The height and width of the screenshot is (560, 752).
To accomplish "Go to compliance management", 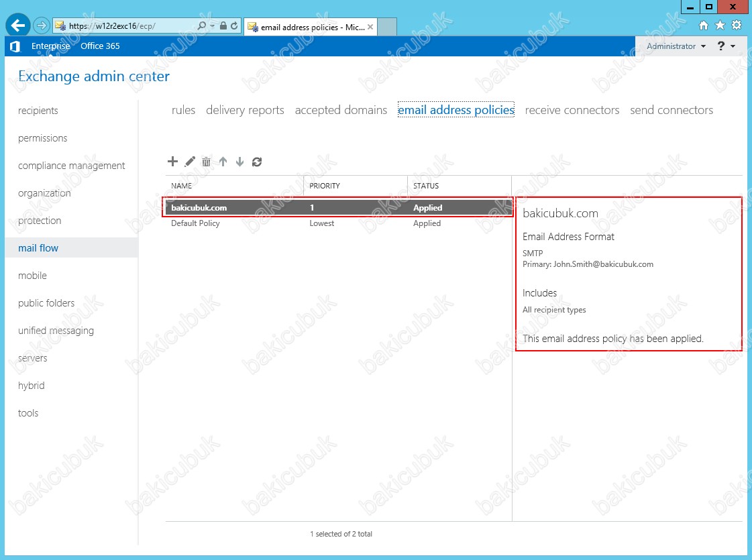I will (x=72, y=166).
